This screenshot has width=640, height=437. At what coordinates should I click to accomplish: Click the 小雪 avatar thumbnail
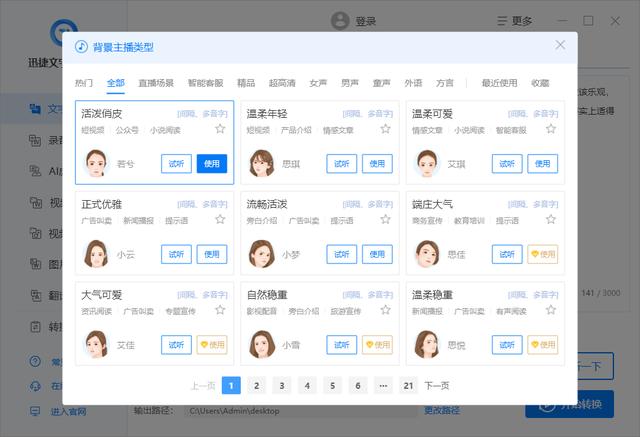tap(262, 344)
